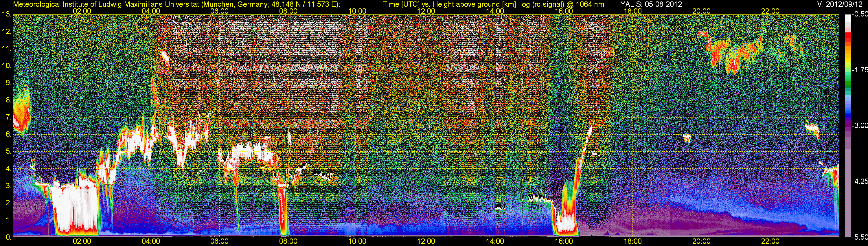Click the -3.00 color scale value
Image resolution: width=868 pixels, height=246 pixels.
click(860, 126)
